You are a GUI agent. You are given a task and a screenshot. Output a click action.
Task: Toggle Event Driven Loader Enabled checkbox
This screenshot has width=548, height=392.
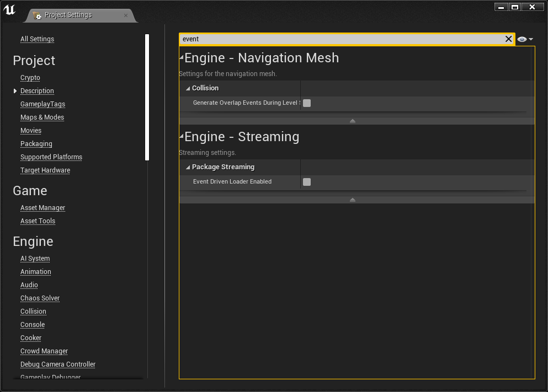pos(307,182)
